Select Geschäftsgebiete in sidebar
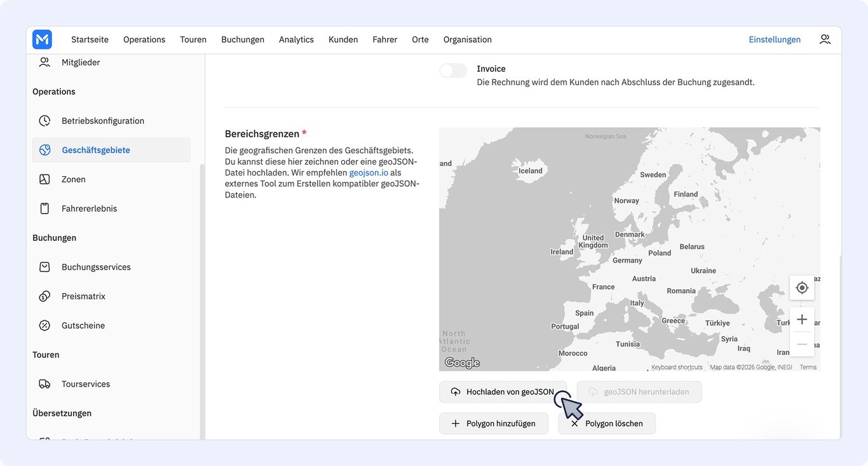Viewport: 868px width, 466px height. click(111, 150)
